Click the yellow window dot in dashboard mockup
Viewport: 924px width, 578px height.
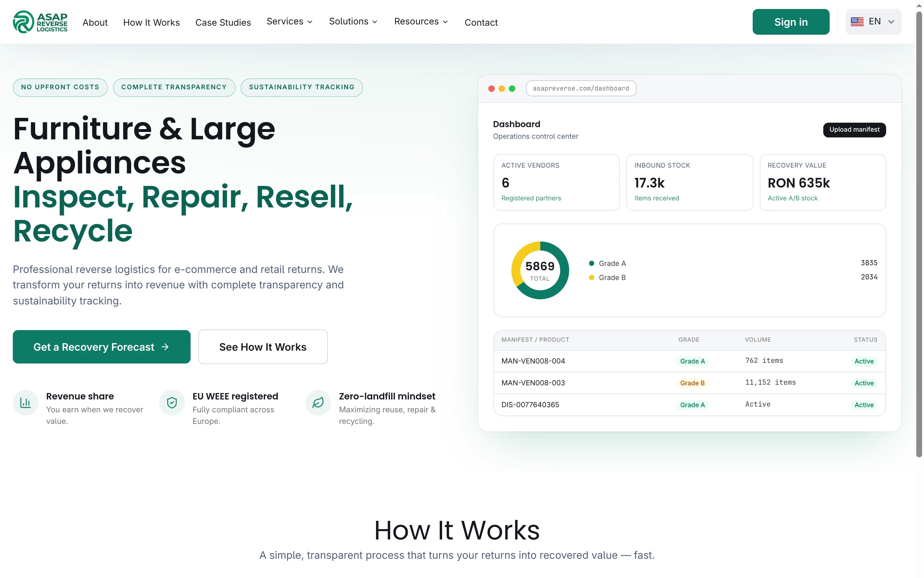click(502, 89)
